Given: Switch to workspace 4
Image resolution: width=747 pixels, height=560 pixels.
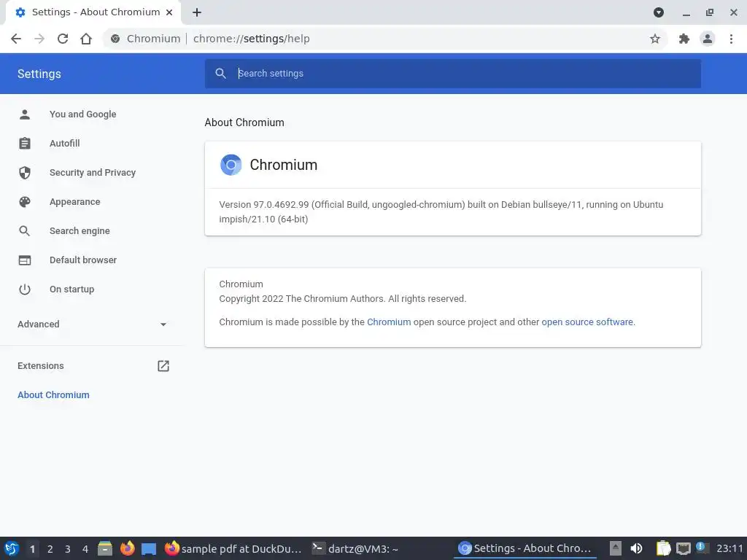Looking at the screenshot, I should (85, 549).
